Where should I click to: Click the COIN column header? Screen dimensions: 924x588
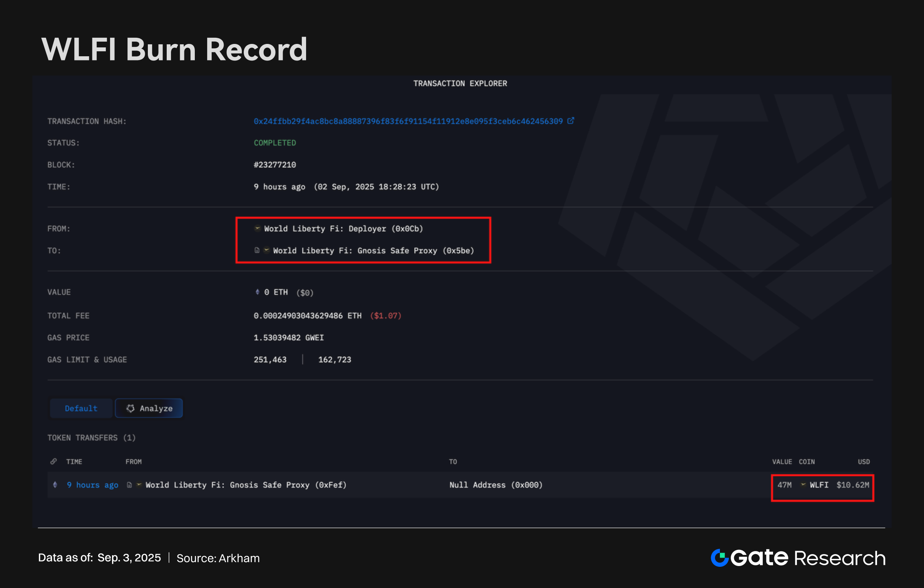807,462
